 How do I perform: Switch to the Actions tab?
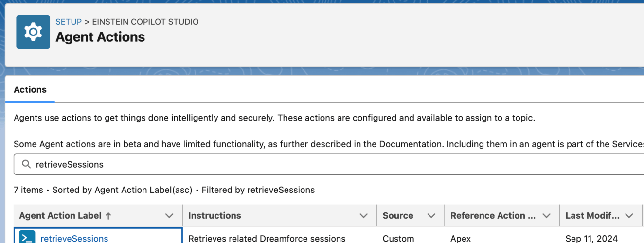(30, 90)
